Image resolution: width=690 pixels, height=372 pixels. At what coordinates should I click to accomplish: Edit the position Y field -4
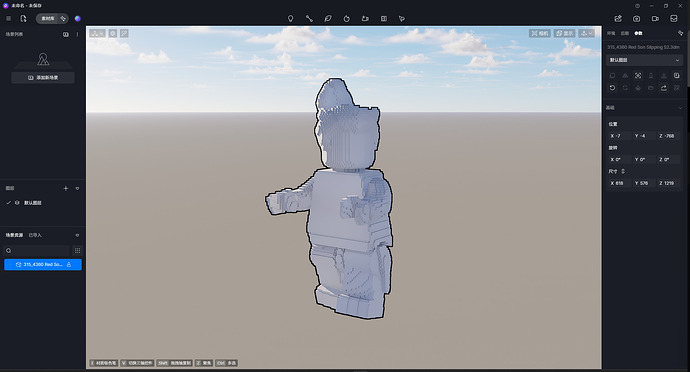pos(643,136)
